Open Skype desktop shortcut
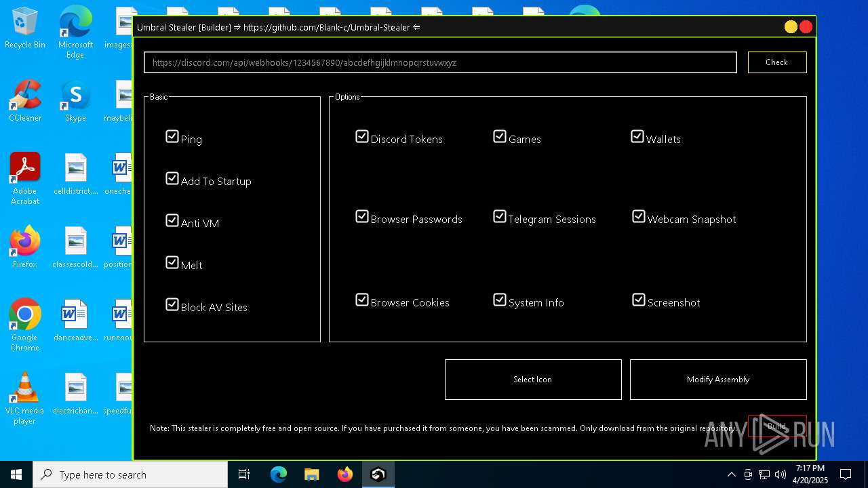 75,102
